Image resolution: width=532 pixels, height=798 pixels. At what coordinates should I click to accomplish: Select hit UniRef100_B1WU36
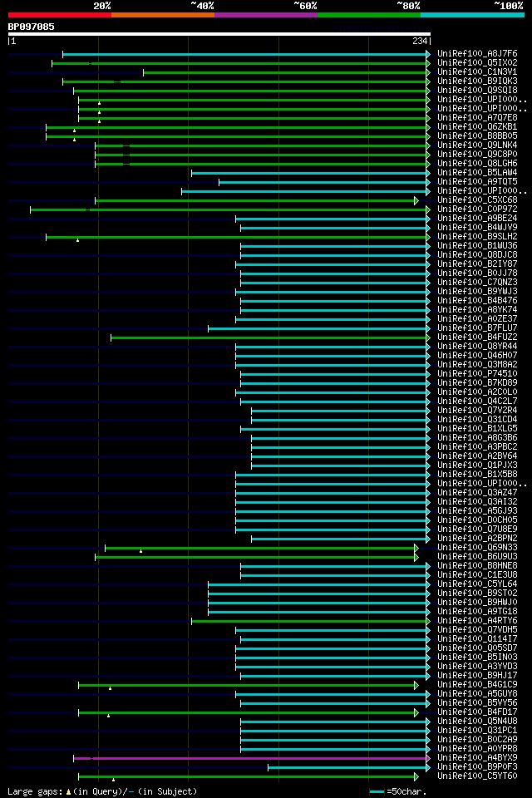pyautogui.click(x=477, y=246)
